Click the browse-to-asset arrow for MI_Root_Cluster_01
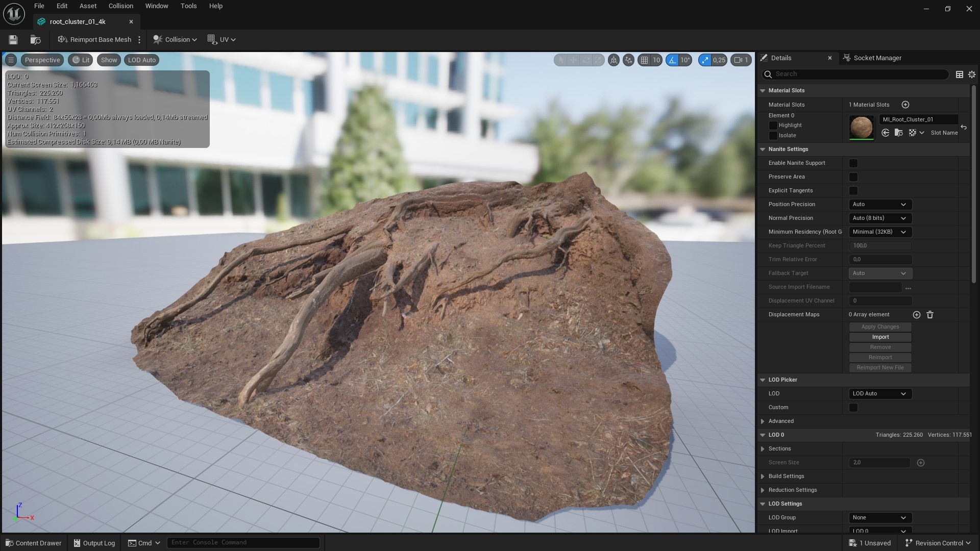 (885, 133)
